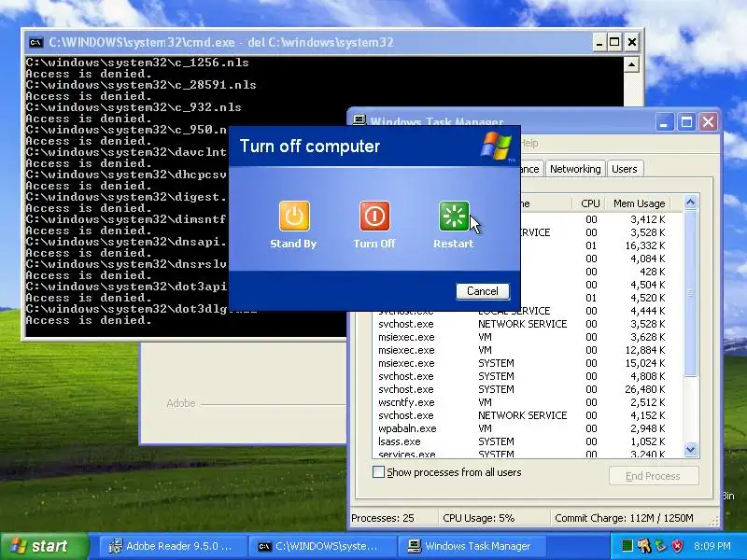Open the Users tab in Task Manager
747x560 pixels.
point(625,169)
